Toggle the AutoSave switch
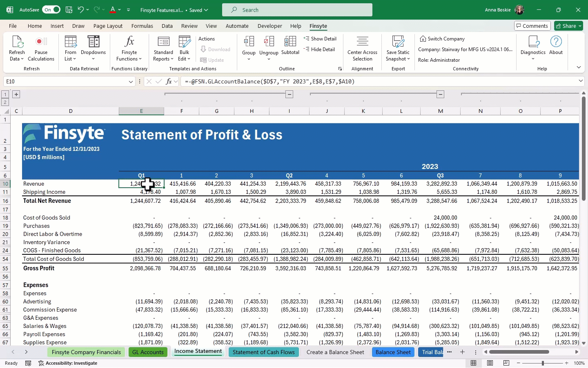This screenshot has width=588, height=368. click(x=51, y=10)
